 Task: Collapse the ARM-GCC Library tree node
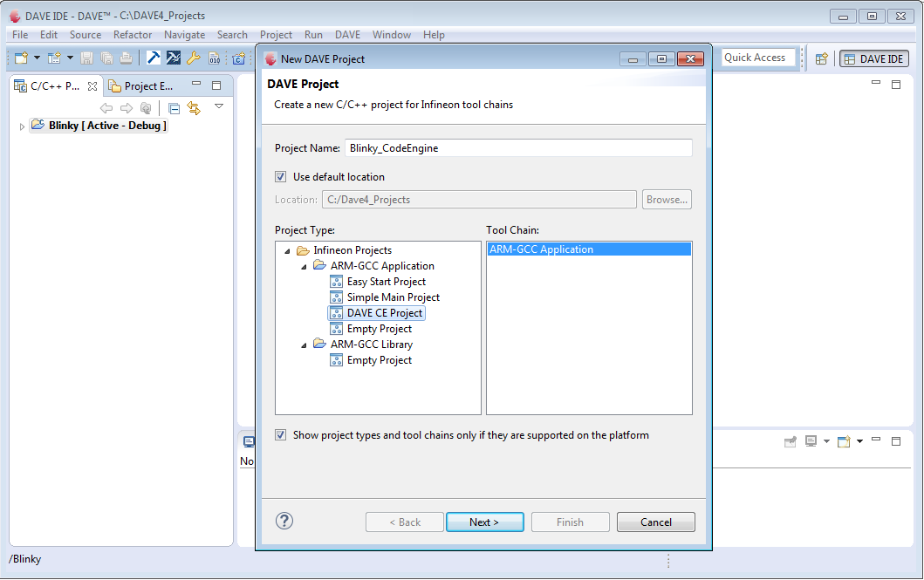(304, 345)
